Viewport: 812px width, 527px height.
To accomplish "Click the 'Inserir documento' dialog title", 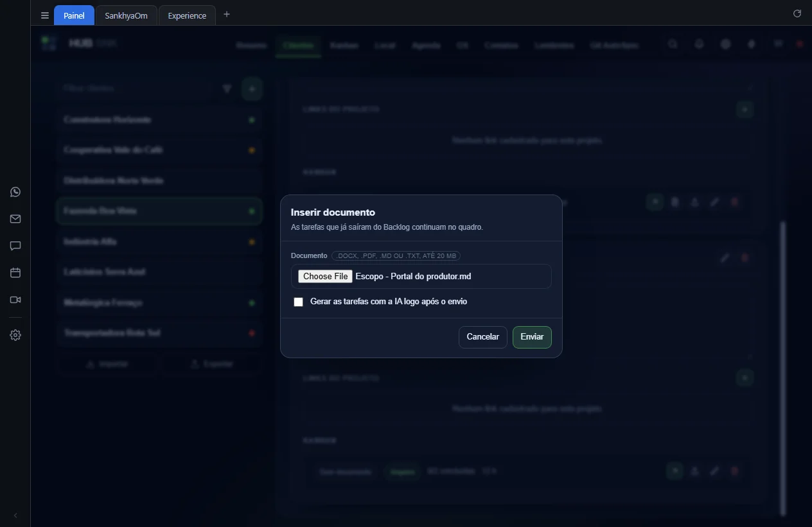I will [333, 212].
